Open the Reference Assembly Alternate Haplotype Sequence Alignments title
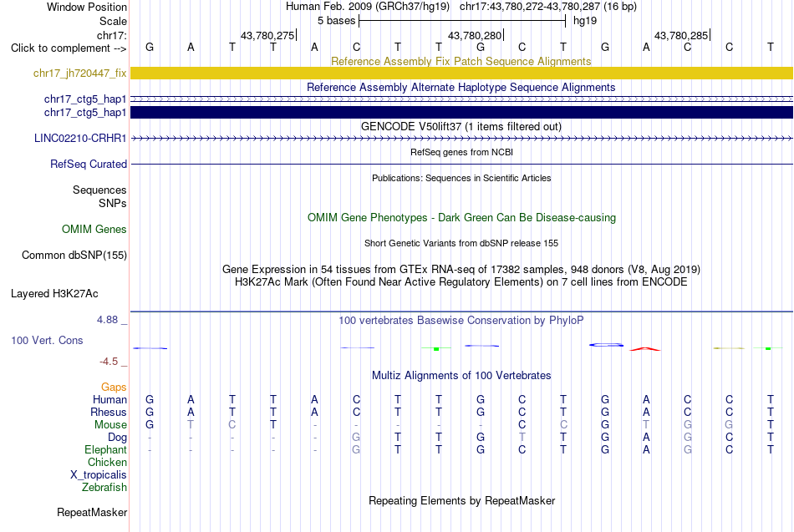 pos(461,87)
